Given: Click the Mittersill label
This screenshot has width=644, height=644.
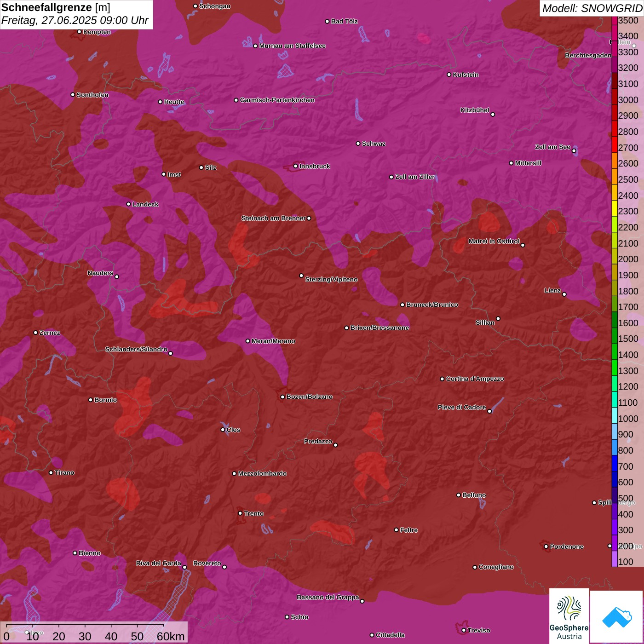Looking at the screenshot, I should [x=528, y=163].
